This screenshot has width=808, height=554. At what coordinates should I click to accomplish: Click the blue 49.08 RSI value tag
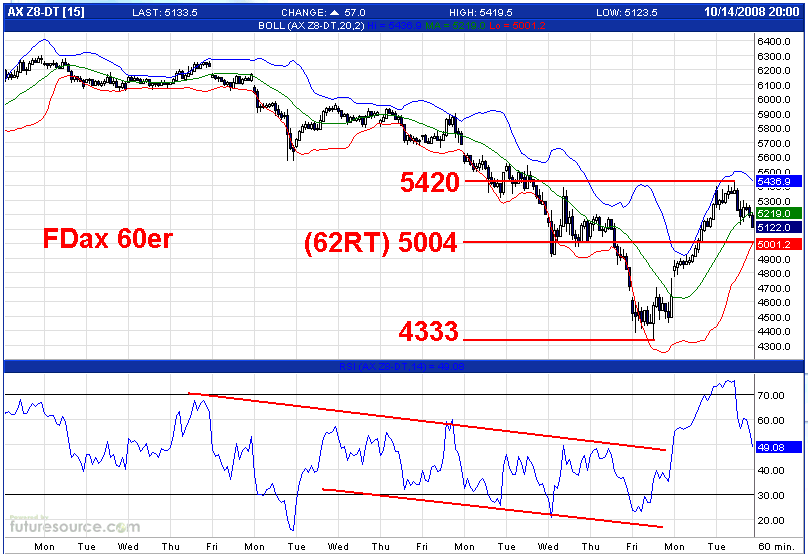click(779, 447)
